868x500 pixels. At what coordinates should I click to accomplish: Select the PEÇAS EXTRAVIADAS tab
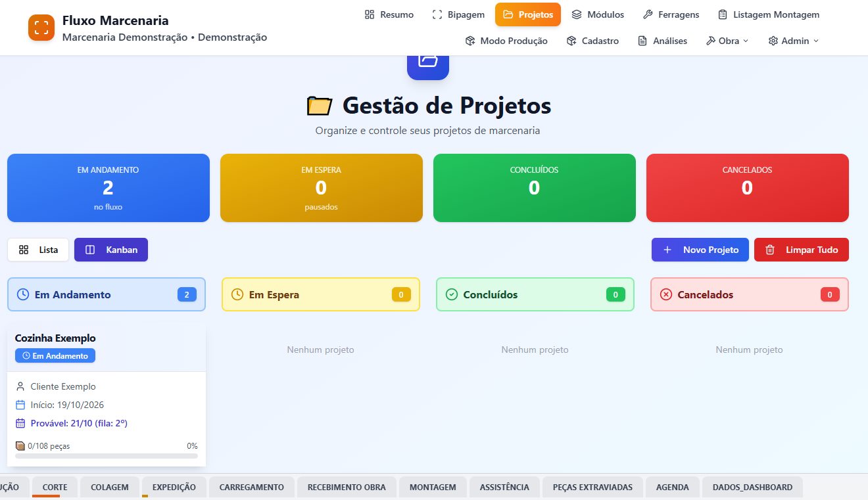click(x=592, y=487)
